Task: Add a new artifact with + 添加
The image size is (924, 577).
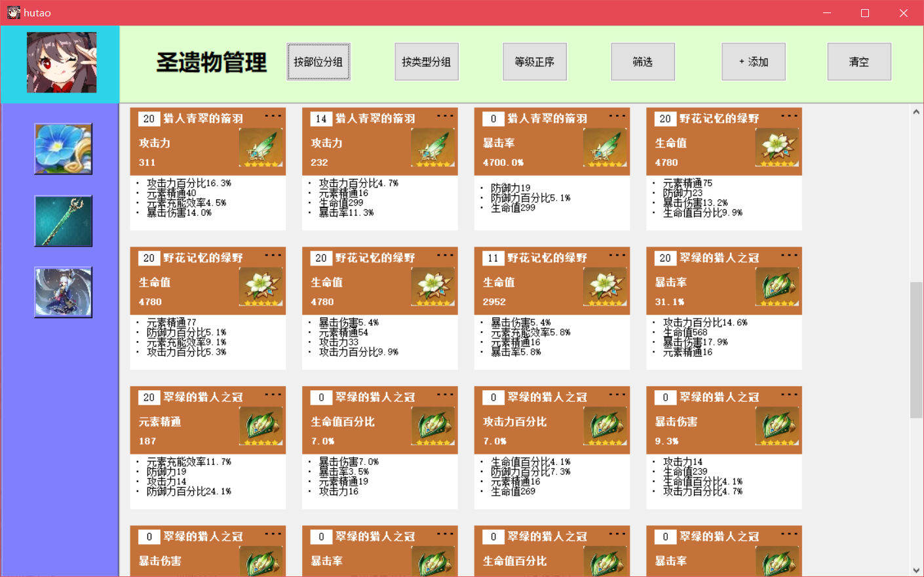Action: pos(754,62)
